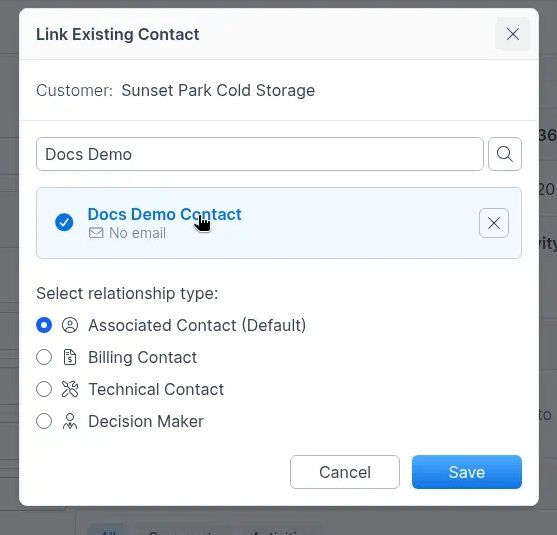Choose the Decision Maker radio button
The image size is (557, 535).
click(44, 421)
